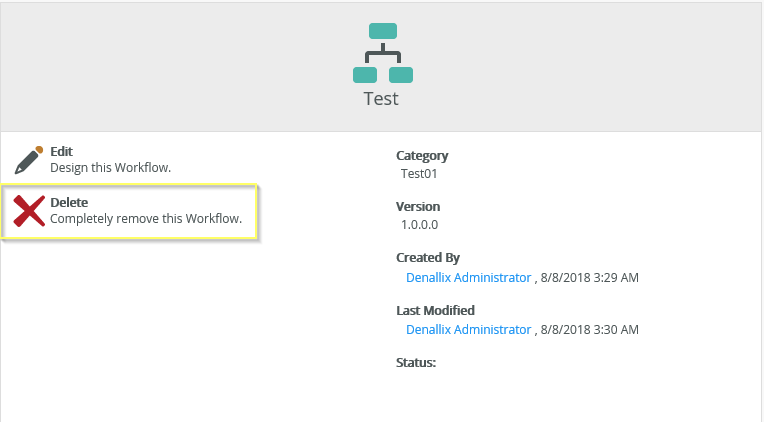The height and width of the screenshot is (422, 764).
Task: Click the 1.0.0.0 version number
Action: (420, 225)
